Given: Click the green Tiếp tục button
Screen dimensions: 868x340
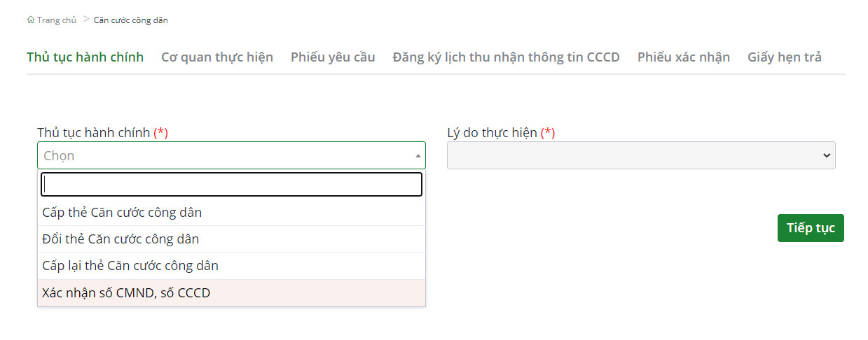Looking at the screenshot, I should click(x=811, y=228).
